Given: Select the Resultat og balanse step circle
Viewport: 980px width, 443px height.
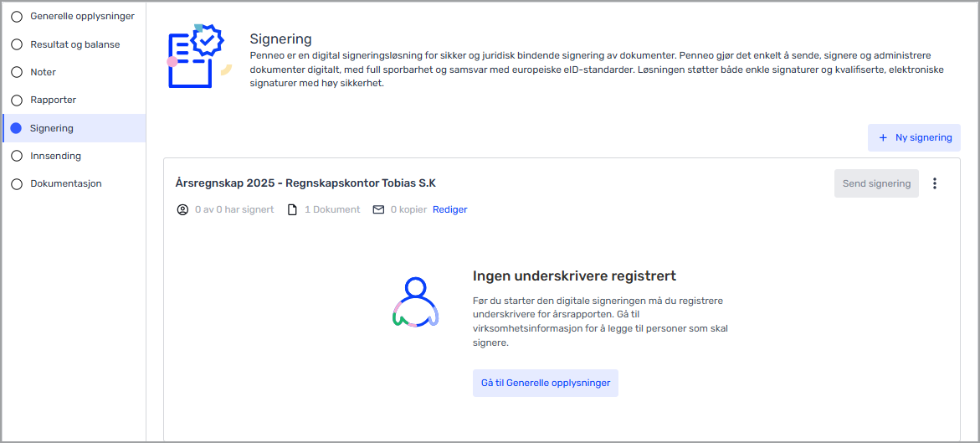Looking at the screenshot, I should point(17,44).
